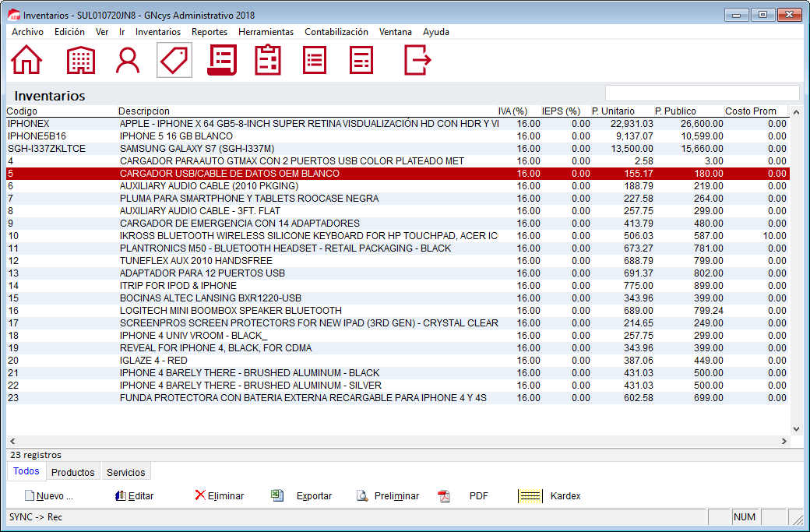This screenshot has width=810, height=532.
Task: Click the horizontal scrollbar right arrow
Action: [x=784, y=441]
